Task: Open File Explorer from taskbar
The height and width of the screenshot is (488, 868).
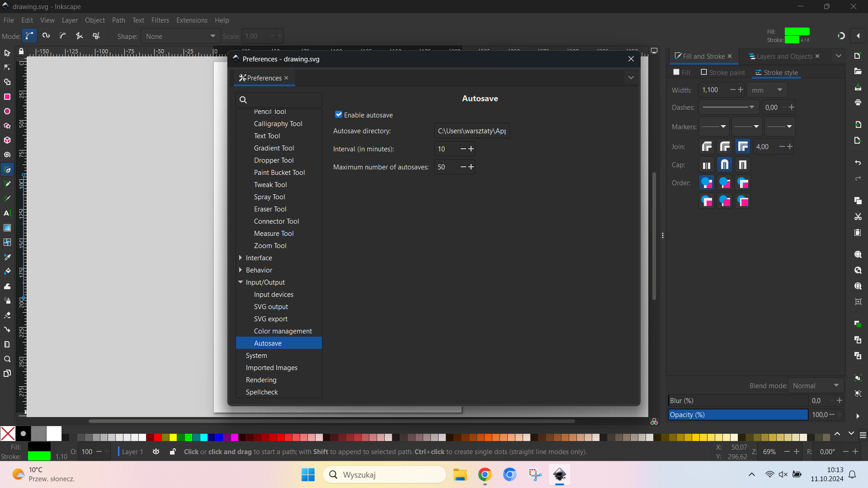Action: point(460,474)
